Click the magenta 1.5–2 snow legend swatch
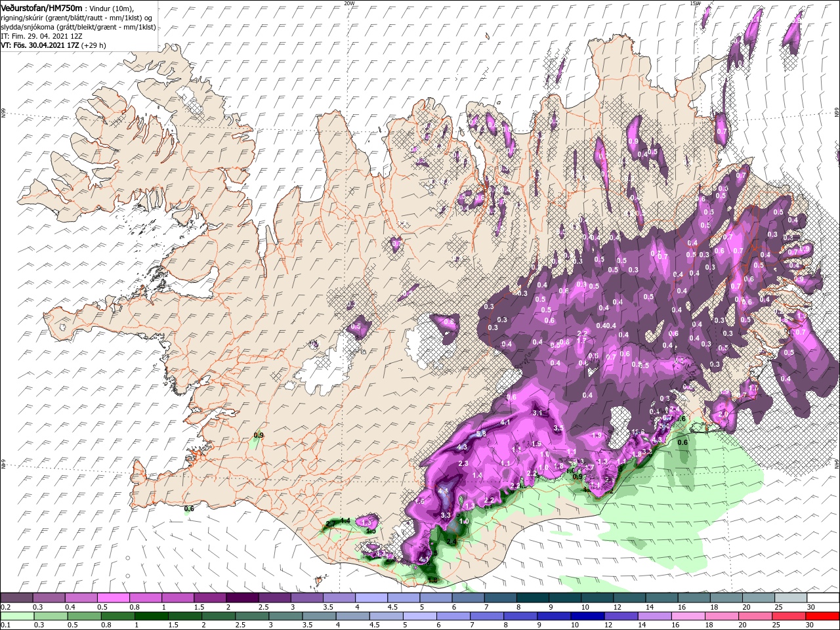840x630 pixels. pyautogui.click(x=209, y=598)
